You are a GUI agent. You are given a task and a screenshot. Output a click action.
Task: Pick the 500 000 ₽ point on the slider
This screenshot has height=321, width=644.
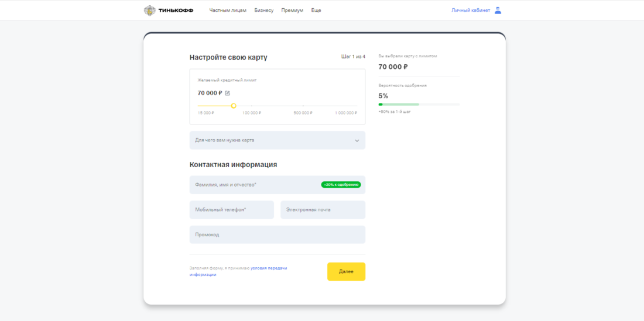click(x=303, y=106)
